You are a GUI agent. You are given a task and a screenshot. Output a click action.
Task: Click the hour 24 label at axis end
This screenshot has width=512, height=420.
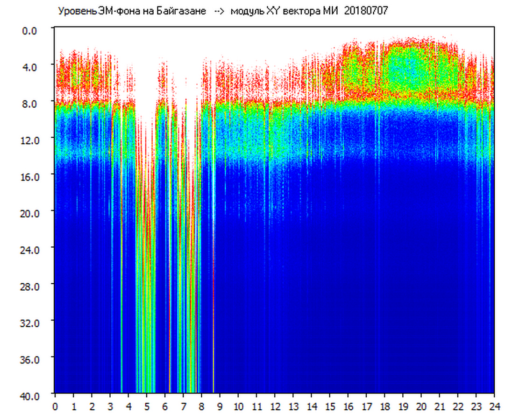point(494,406)
